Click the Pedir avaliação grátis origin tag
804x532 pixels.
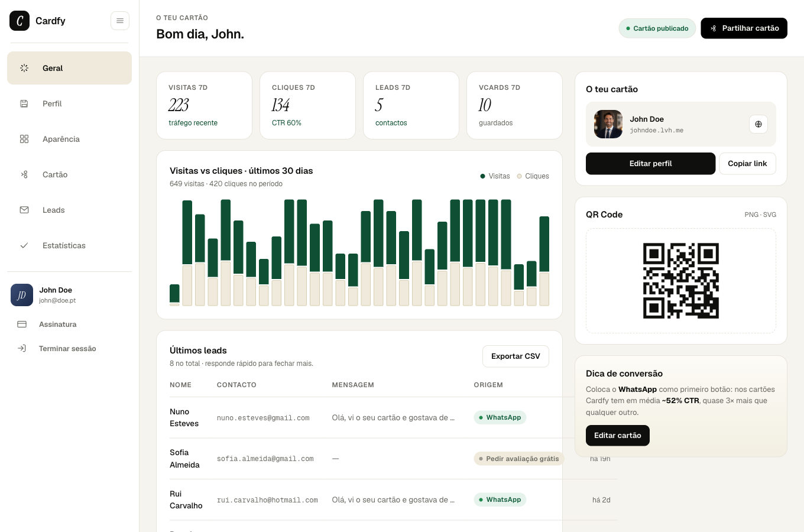point(519,459)
